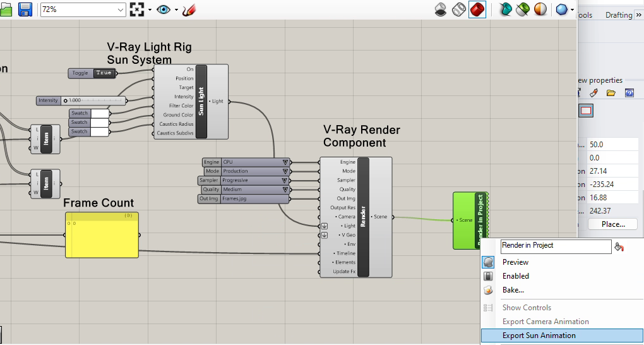Select the sketch pencil tool icon
The width and height of the screenshot is (644, 345).
coord(189,10)
